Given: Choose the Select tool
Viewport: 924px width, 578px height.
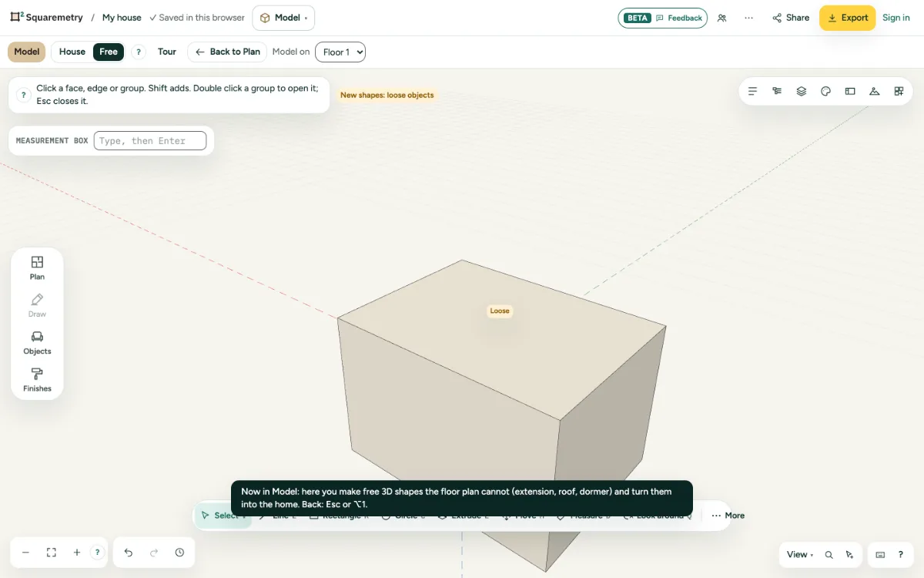Looking at the screenshot, I should coord(223,516).
